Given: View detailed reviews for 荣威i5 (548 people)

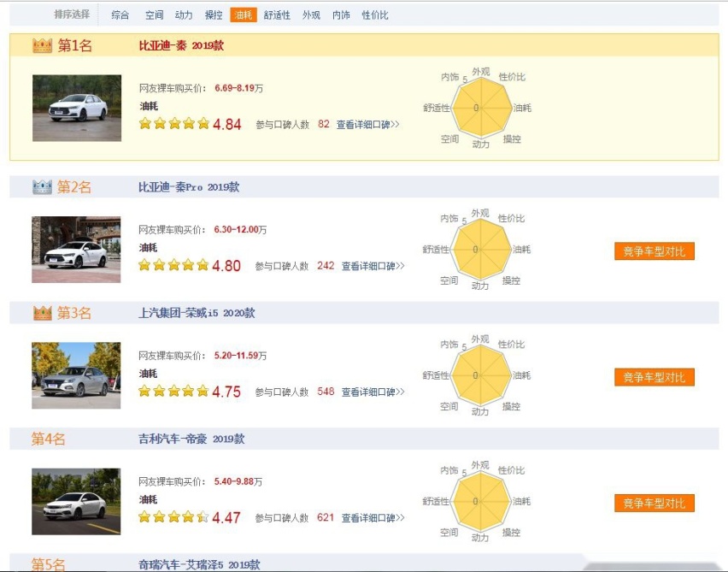Looking at the screenshot, I should (x=373, y=392).
